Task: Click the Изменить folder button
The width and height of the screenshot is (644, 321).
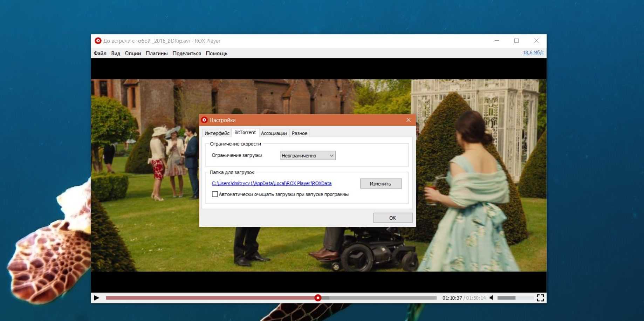Action: 381,184
